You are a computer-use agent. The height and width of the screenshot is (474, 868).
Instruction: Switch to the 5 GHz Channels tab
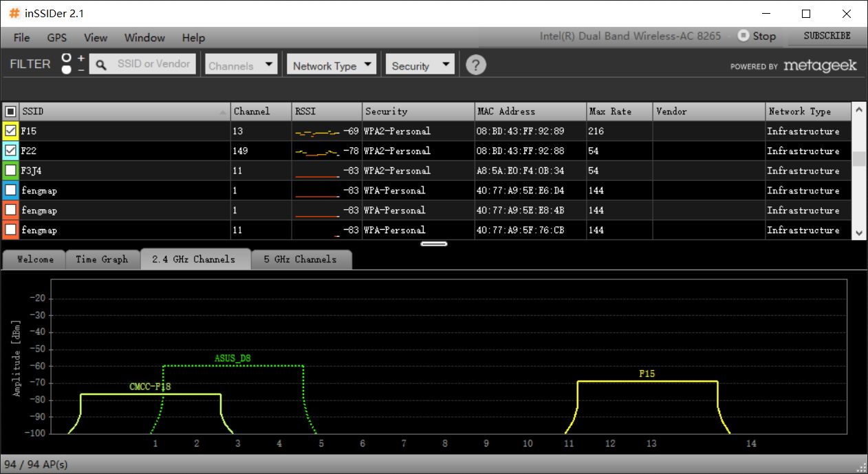click(x=301, y=259)
